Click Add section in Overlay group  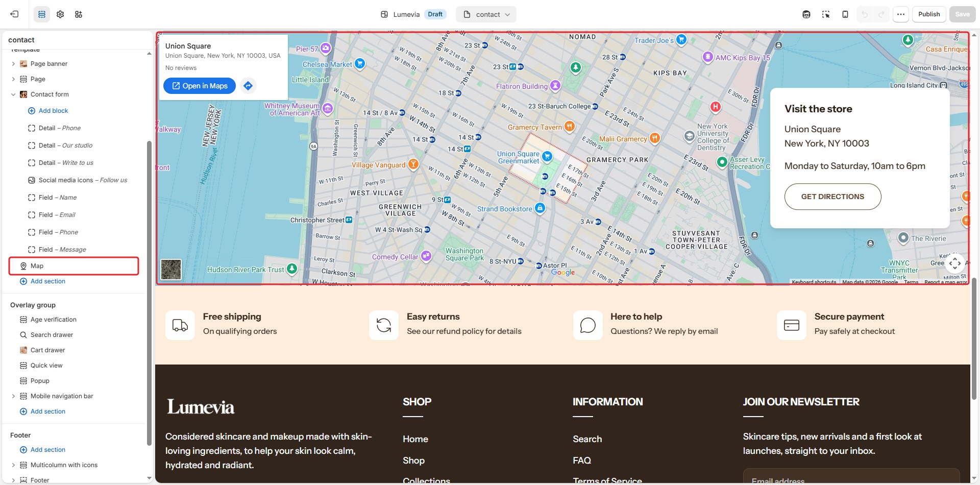point(42,411)
